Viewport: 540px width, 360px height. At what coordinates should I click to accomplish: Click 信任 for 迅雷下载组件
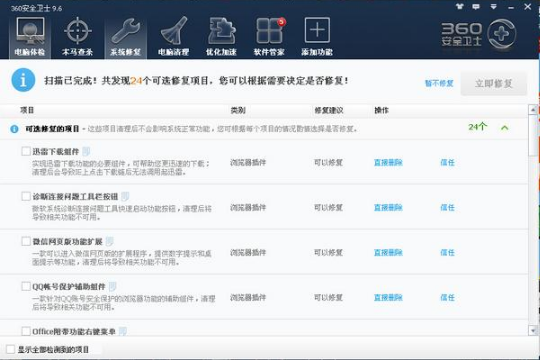click(x=447, y=162)
